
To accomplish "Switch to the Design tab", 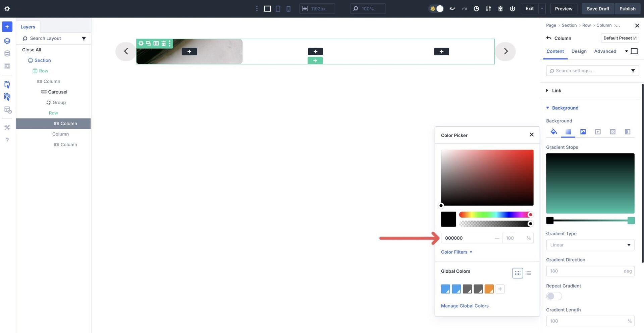I will (x=579, y=51).
